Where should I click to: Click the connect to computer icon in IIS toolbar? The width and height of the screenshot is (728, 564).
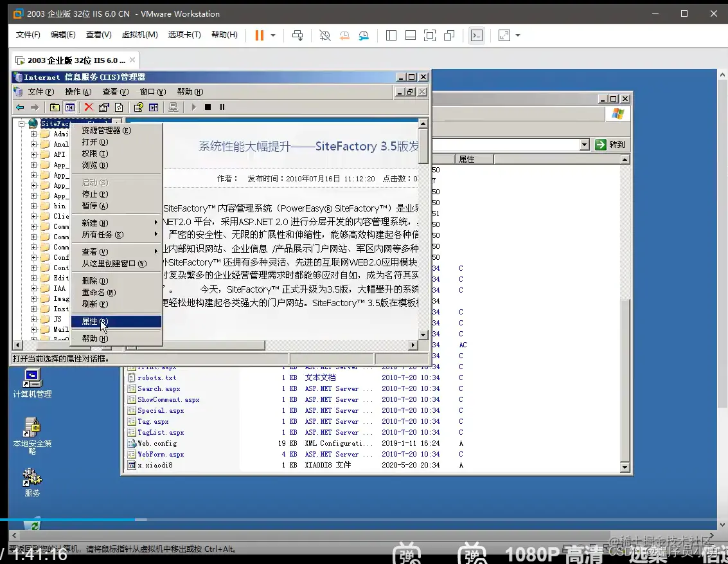click(154, 107)
